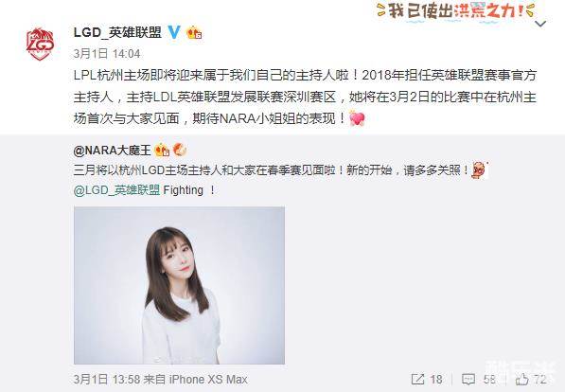The image size is (565, 392).
Task: Click the iPhone XS Max source link
Action: [x=208, y=379]
